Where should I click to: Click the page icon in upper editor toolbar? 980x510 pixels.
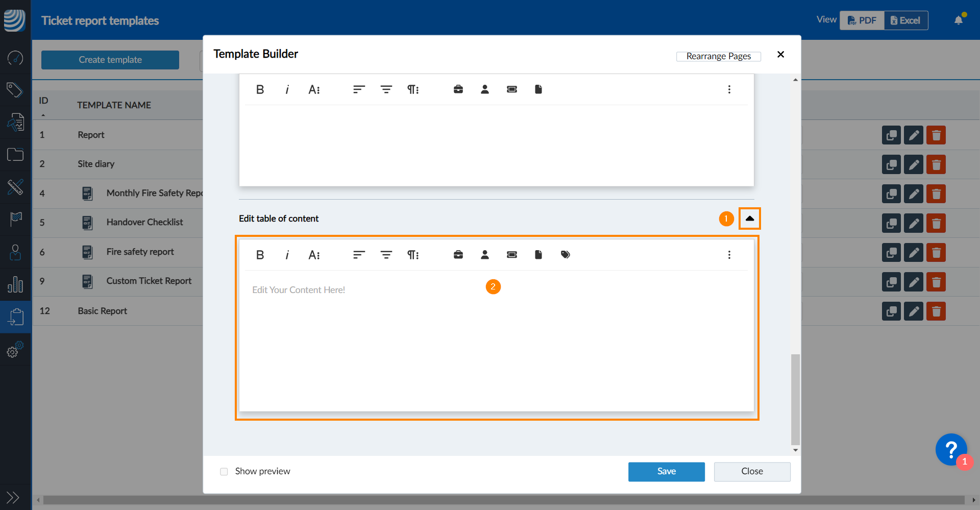pos(538,89)
